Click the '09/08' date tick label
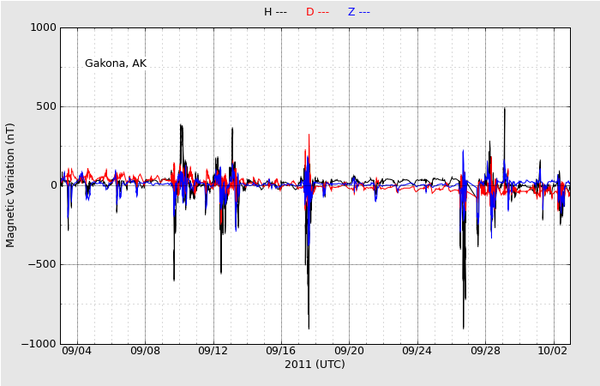 pyautogui.click(x=145, y=350)
